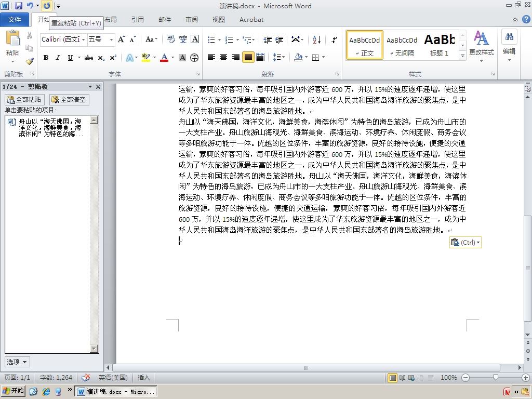Click the Clear All (全部清空) button

click(69, 99)
